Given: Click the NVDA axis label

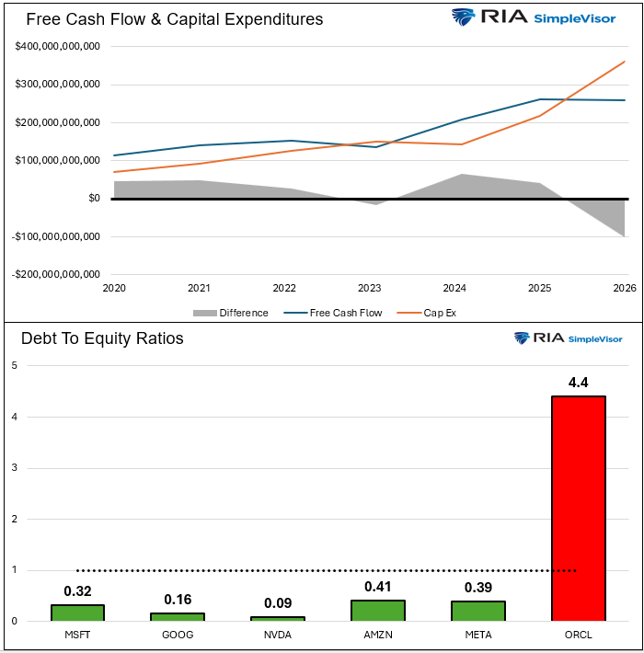Looking at the screenshot, I should tap(277, 635).
